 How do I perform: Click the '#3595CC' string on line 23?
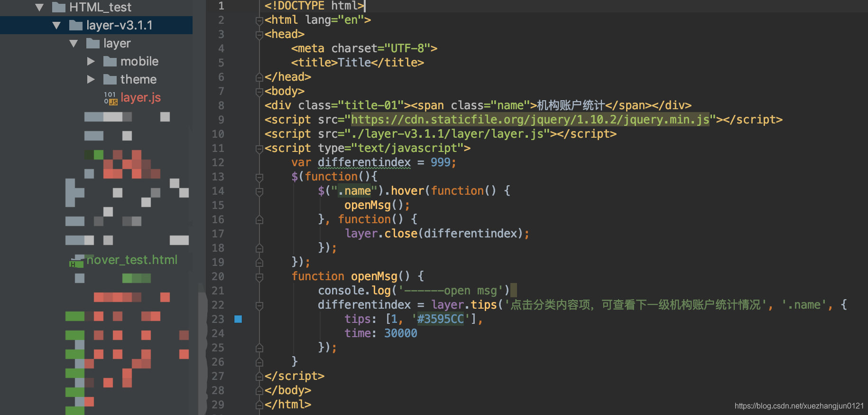pyautogui.click(x=441, y=319)
